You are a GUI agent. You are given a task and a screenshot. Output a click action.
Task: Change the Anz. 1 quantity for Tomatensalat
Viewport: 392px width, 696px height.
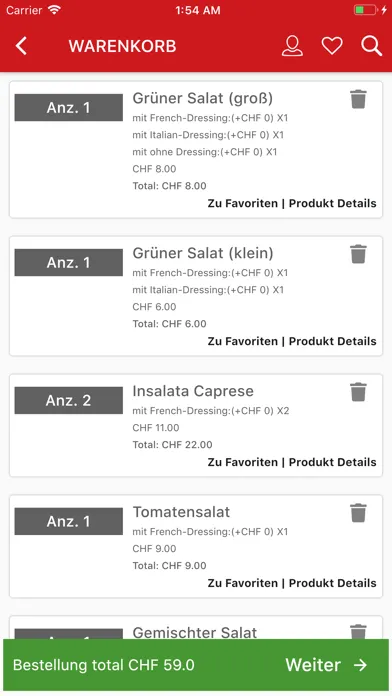pos(68,521)
